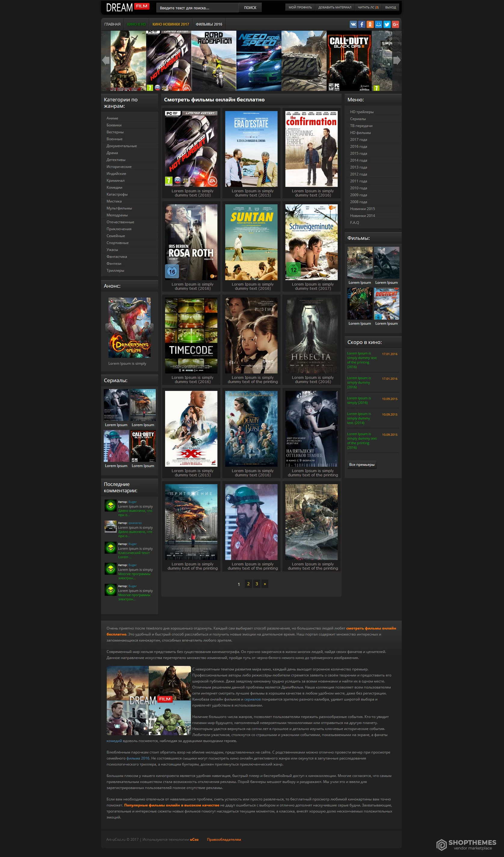Click comment author link qwaseres
This screenshot has height=857, width=504.
(x=135, y=523)
